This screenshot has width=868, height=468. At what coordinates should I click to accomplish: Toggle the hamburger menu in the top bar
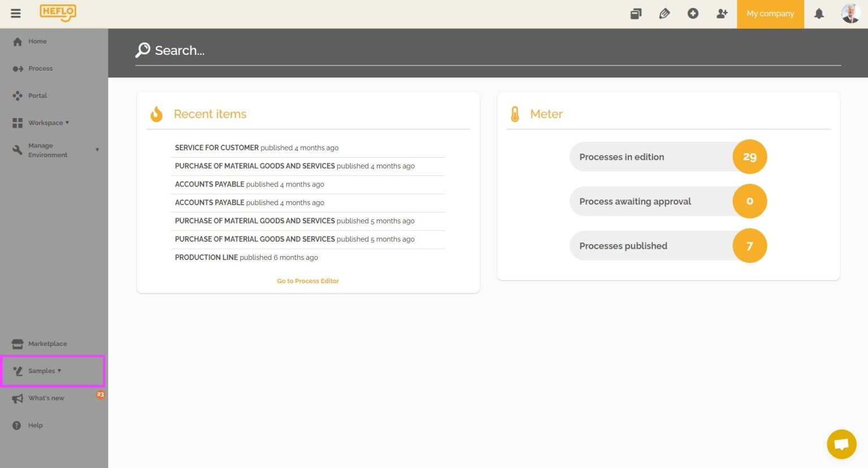[16, 14]
